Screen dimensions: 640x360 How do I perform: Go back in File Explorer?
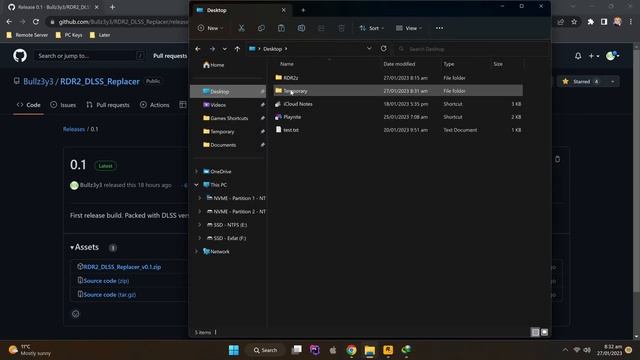pos(198,49)
